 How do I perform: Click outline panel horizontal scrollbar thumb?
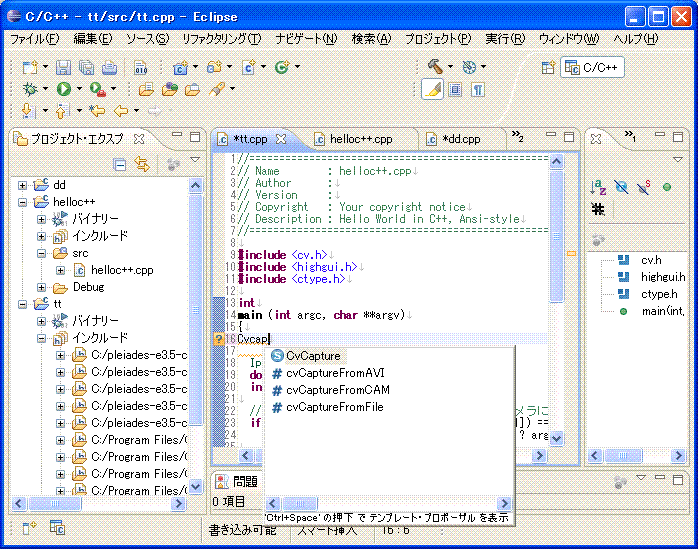(623, 455)
